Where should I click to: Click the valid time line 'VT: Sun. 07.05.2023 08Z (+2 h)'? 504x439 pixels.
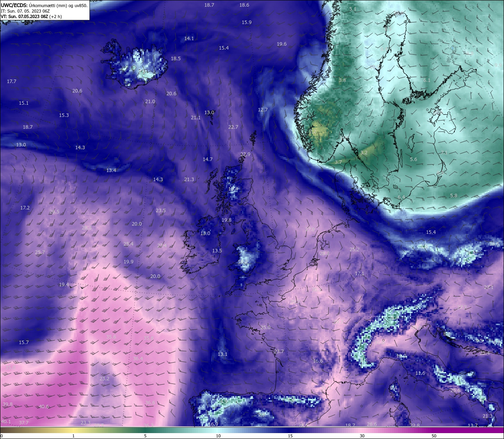point(31,17)
